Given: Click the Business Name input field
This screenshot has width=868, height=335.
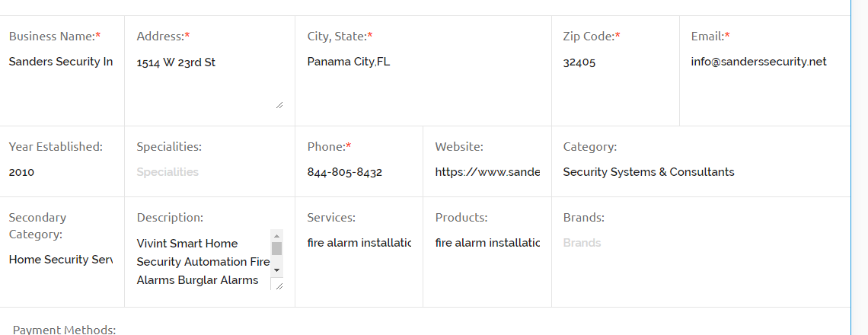Looking at the screenshot, I should point(61,62).
